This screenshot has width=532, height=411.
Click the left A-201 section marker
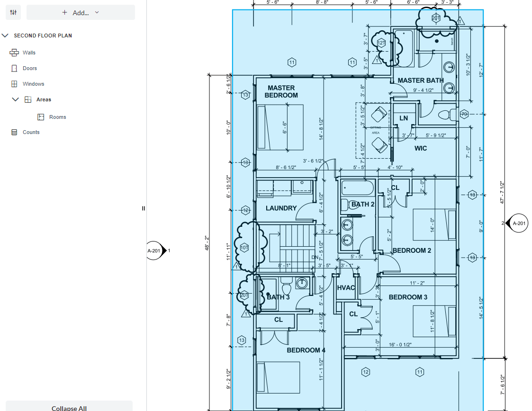point(155,250)
